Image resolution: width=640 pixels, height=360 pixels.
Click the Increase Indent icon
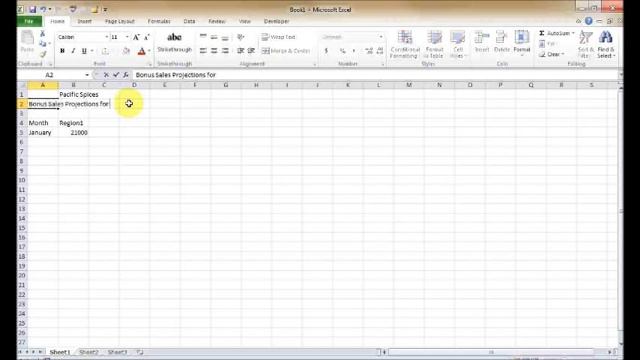coord(251,51)
